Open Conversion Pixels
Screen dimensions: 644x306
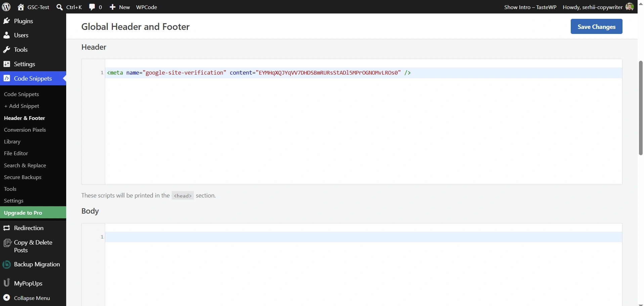click(x=25, y=130)
